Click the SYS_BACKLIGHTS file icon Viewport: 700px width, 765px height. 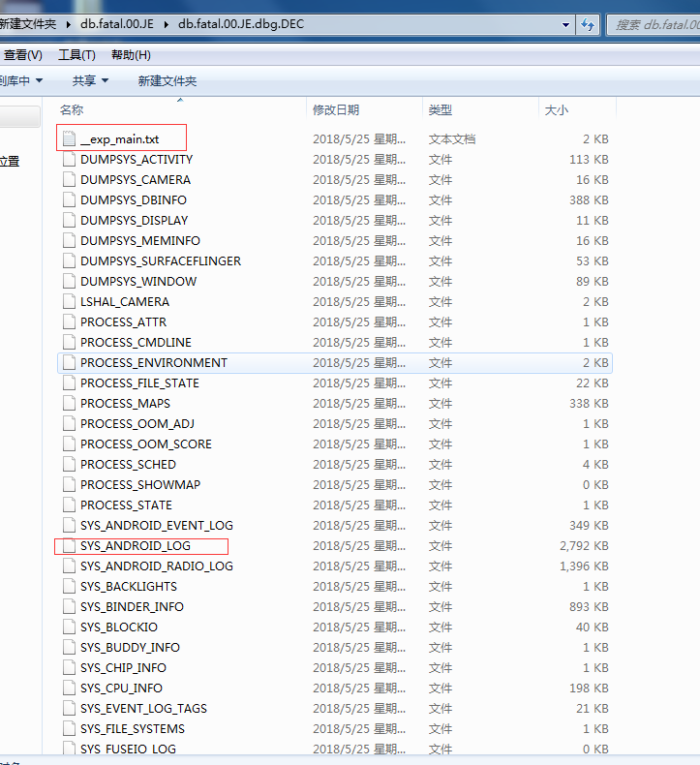[70, 587]
